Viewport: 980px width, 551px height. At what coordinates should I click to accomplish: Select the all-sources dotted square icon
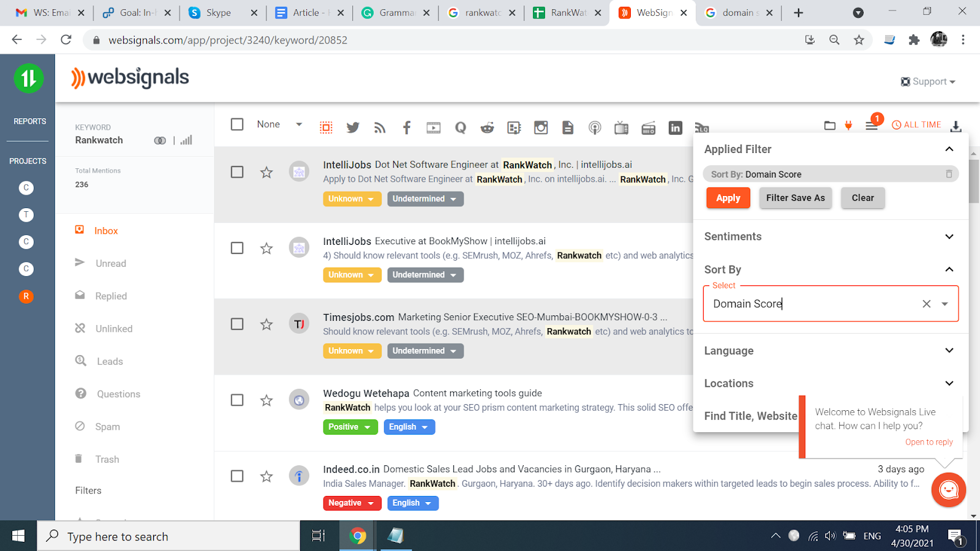(326, 127)
